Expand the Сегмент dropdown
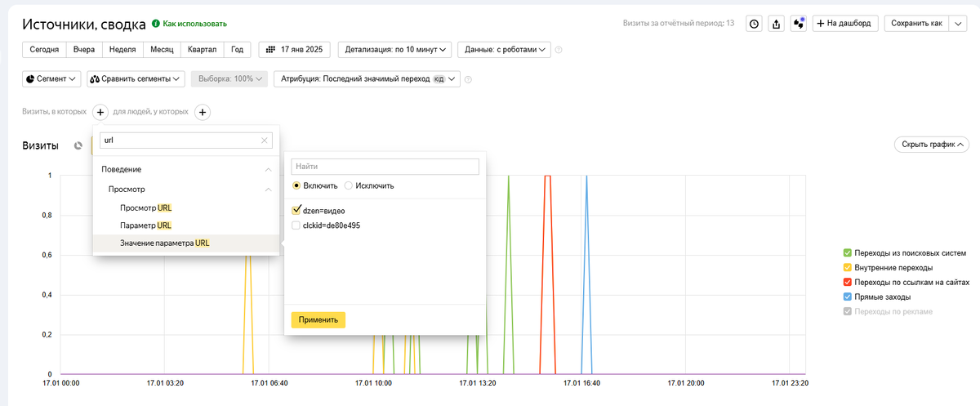 point(51,79)
